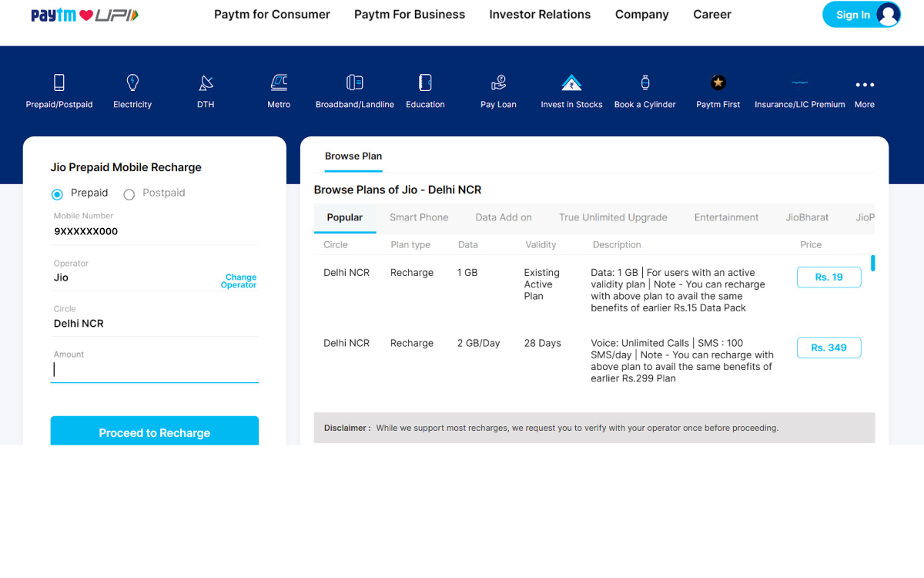Click the Prepaid radio button
Screen dimensions: 924x578
57,194
